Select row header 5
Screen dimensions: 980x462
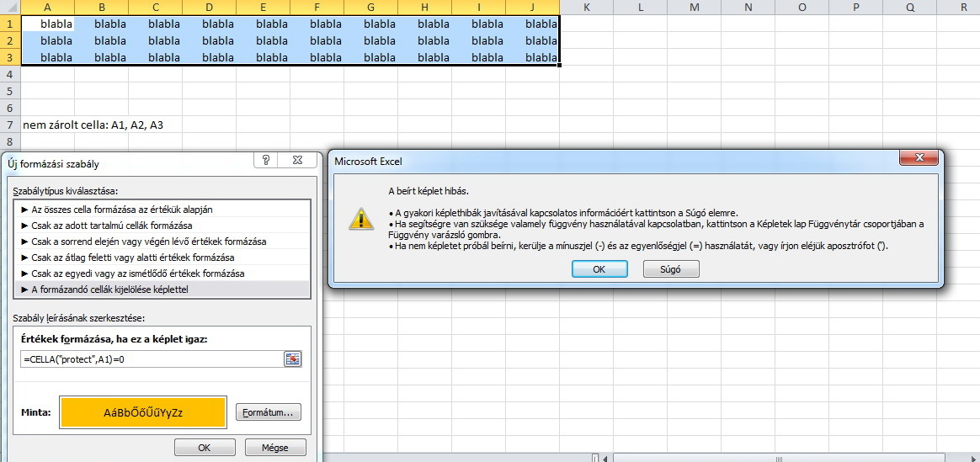pyautogui.click(x=10, y=91)
